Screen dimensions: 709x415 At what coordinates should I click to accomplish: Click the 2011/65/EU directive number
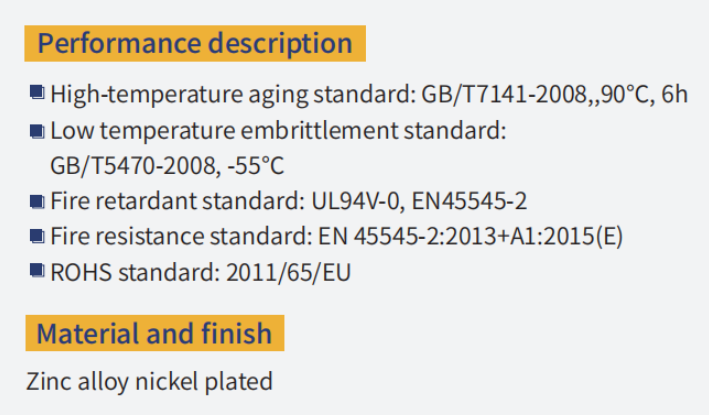coord(288,273)
